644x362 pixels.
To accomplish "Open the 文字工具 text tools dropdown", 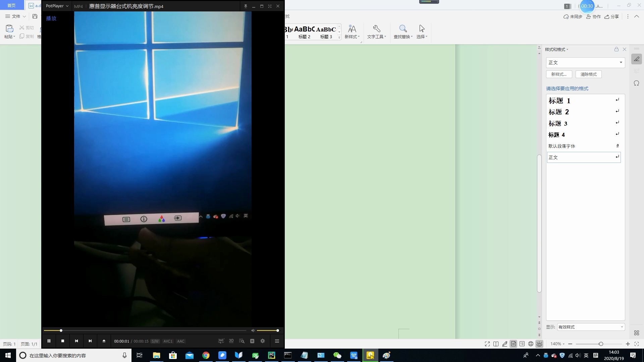I will pos(376,32).
